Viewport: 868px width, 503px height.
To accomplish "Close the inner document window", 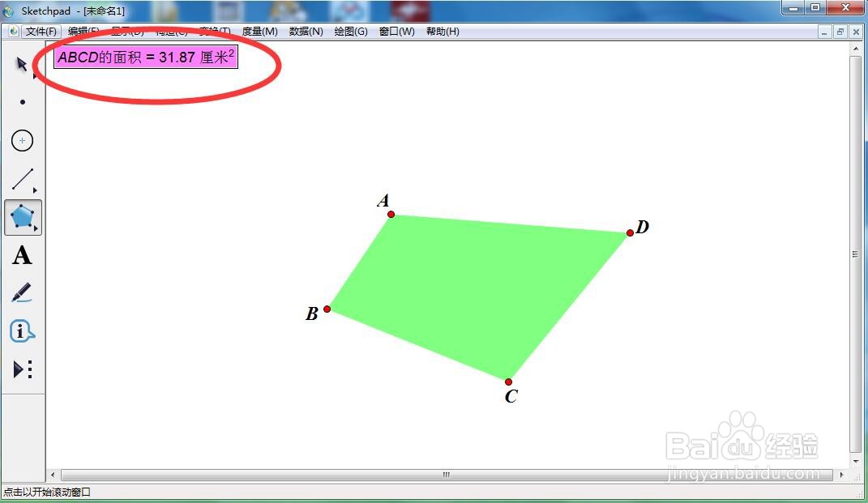I will click(x=856, y=32).
